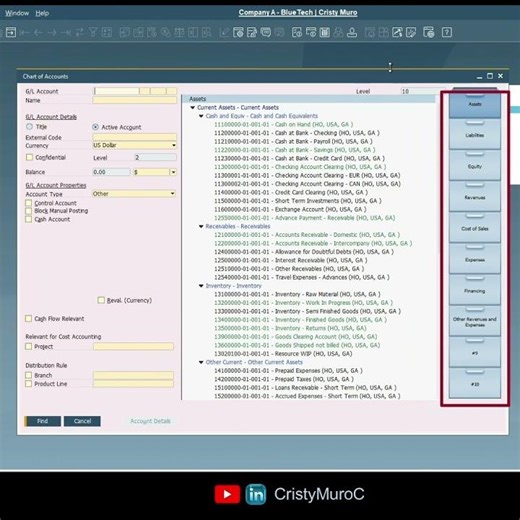Image resolution: width=520 pixels, height=520 pixels.
Task: Collapse the Cash and Equiv node
Action: click(x=201, y=116)
